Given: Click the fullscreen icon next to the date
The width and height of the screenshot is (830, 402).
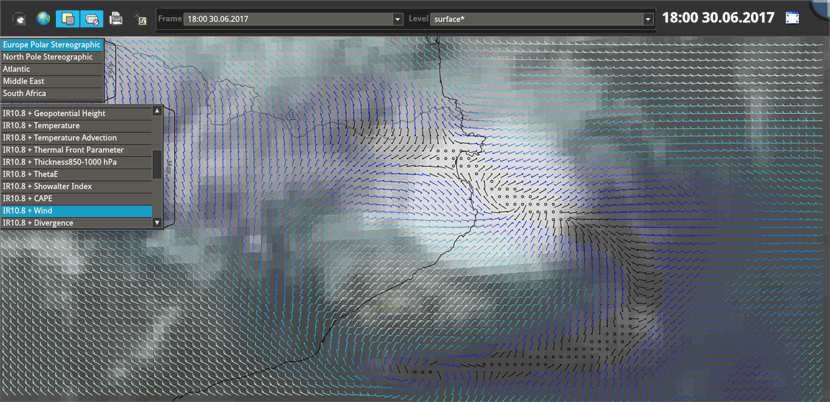Looking at the screenshot, I should click(x=793, y=18).
